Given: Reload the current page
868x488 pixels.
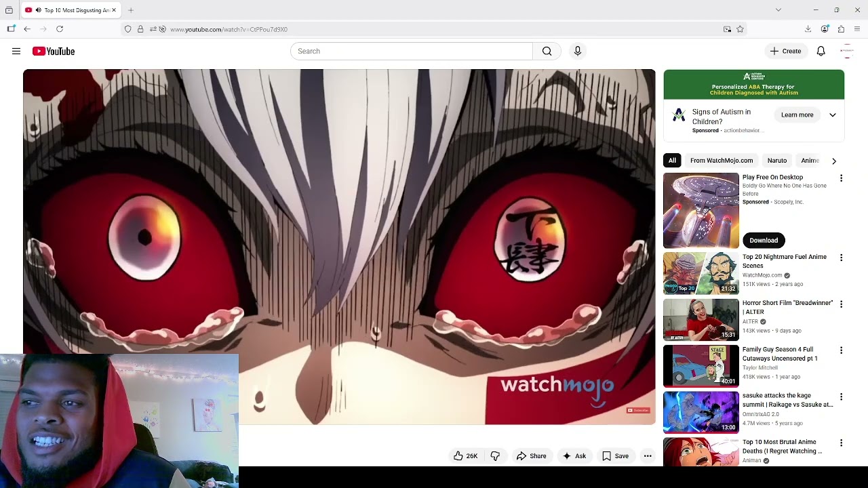Looking at the screenshot, I should (x=60, y=29).
